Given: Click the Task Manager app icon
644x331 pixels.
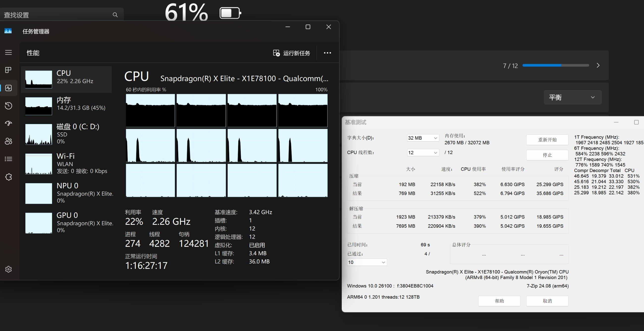Looking at the screenshot, I should click(8, 31).
